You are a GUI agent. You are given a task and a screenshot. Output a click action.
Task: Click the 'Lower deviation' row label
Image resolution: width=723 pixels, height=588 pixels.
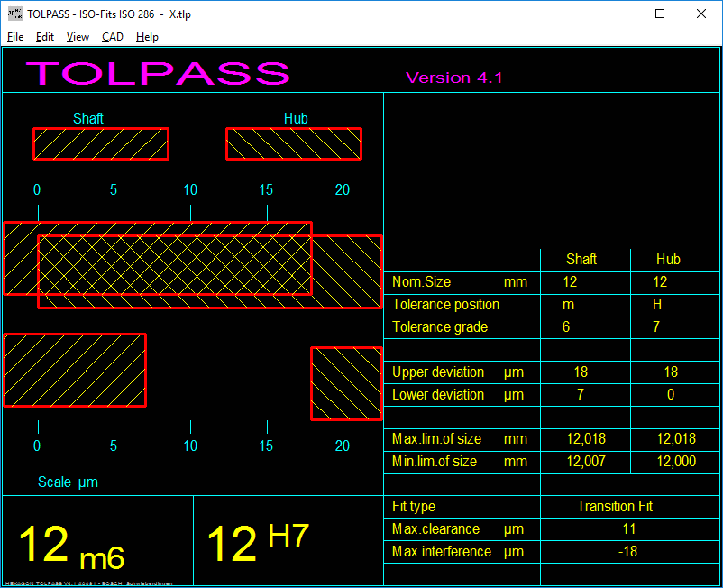point(437,395)
